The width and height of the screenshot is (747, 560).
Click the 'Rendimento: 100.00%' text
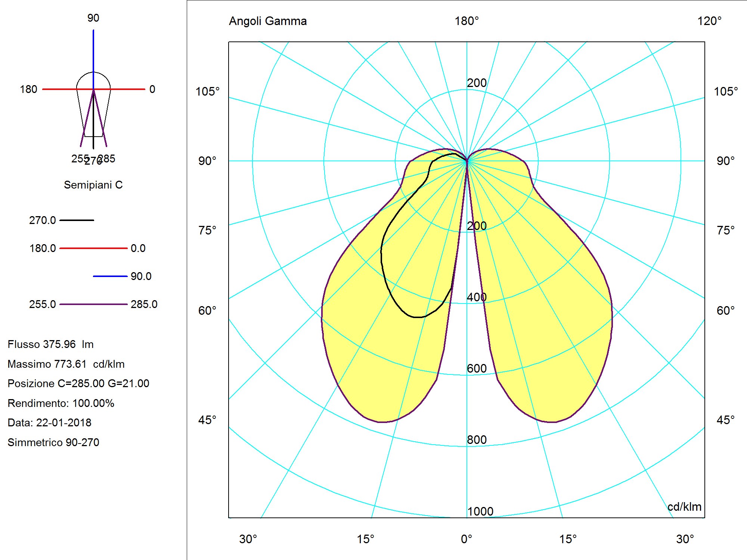coord(61,403)
